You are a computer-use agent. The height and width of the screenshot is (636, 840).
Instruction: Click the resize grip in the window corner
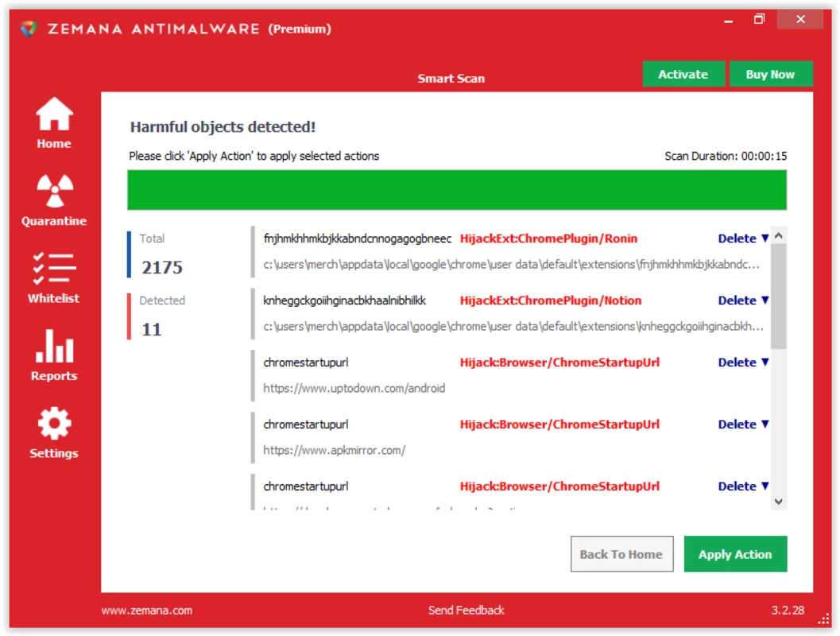pyautogui.click(x=823, y=620)
